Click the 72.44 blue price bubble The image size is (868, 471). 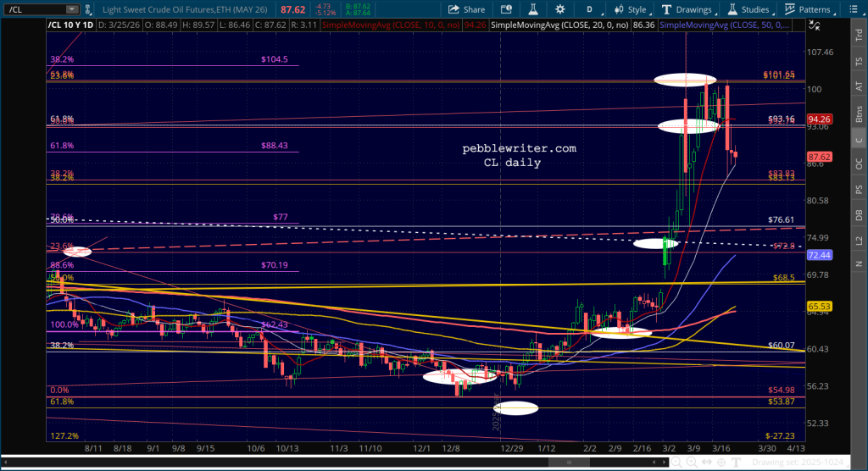(x=819, y=255)
